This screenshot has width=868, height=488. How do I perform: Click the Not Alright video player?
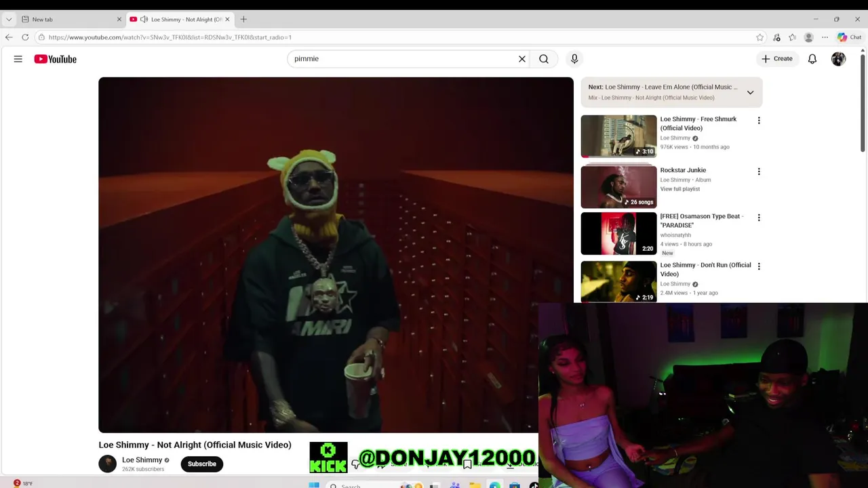[336, 255]
